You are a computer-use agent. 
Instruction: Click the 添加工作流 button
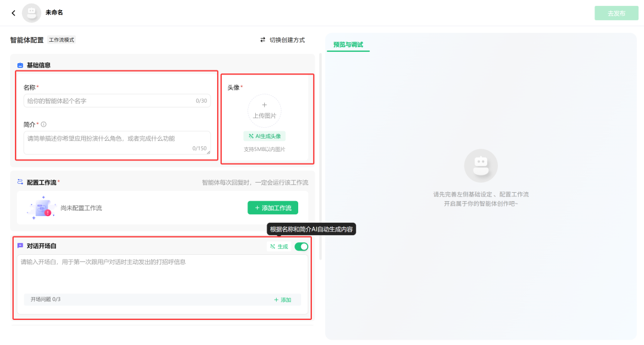[273, 208]
